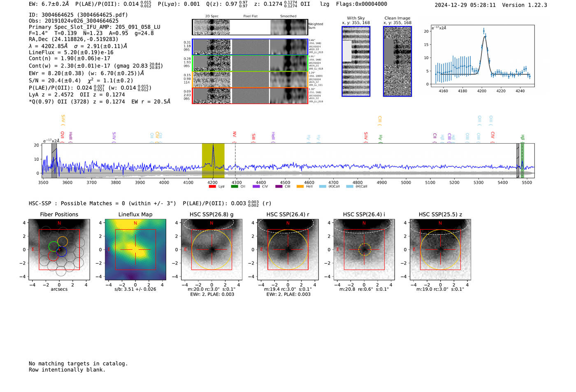Click the CIII legend swatch
576x392 pixels.
pyautogui.click(x=279, y=187)
